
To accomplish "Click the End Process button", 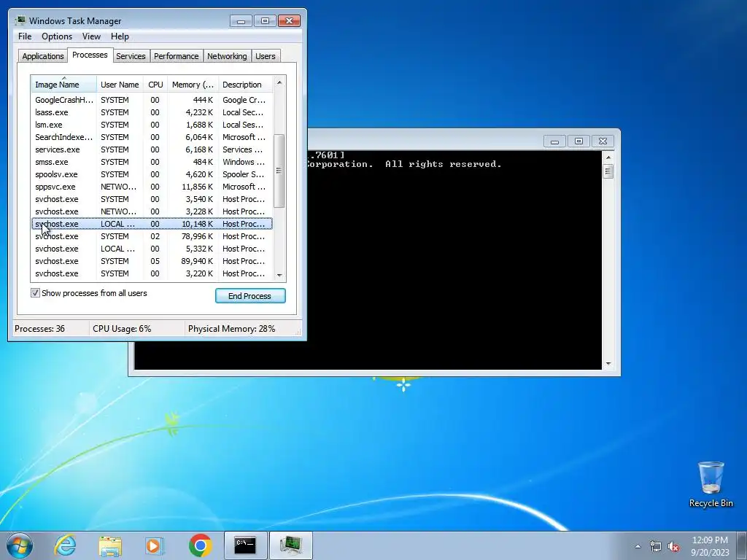I will (x=250, y=296).
